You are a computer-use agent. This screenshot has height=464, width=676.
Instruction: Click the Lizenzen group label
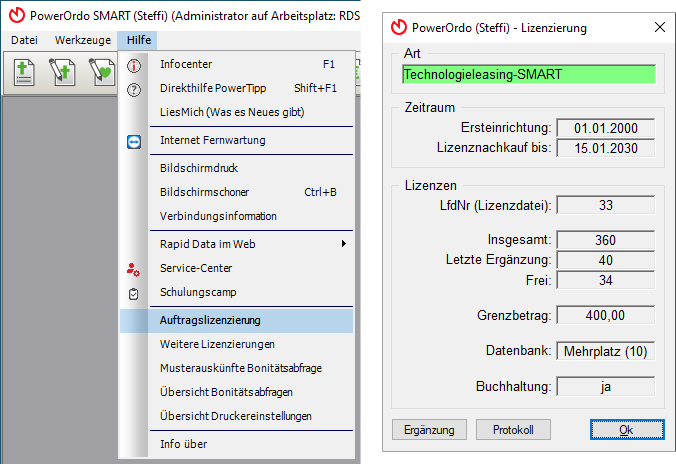click(x=430, y=185)
